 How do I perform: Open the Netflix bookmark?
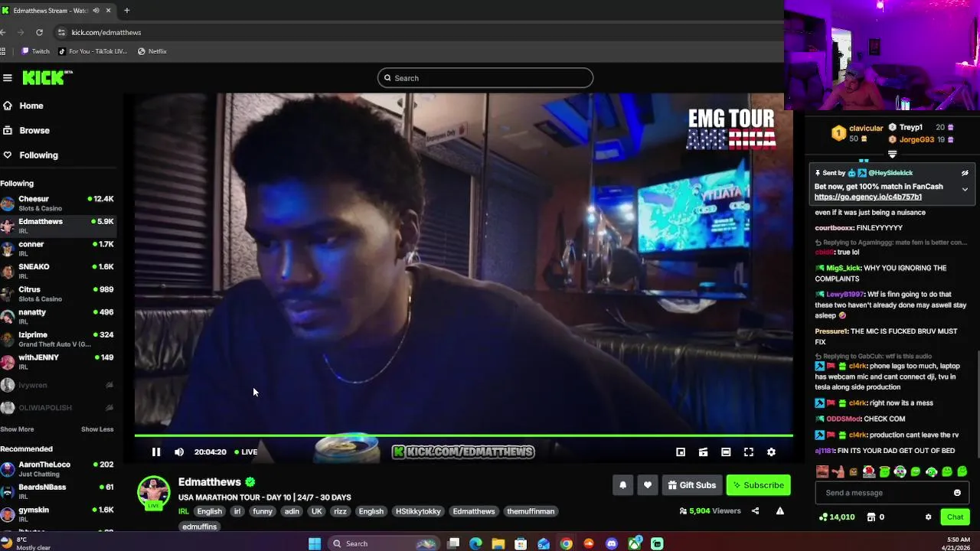[152, 51]
